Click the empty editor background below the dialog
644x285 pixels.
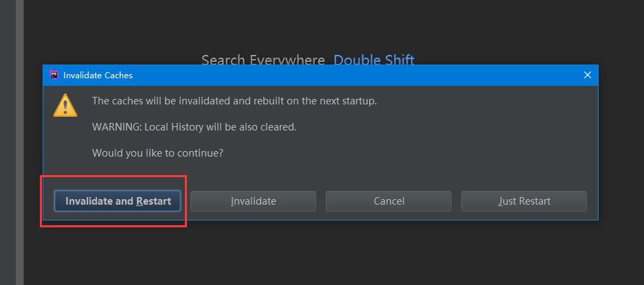[x=329, y=253]
